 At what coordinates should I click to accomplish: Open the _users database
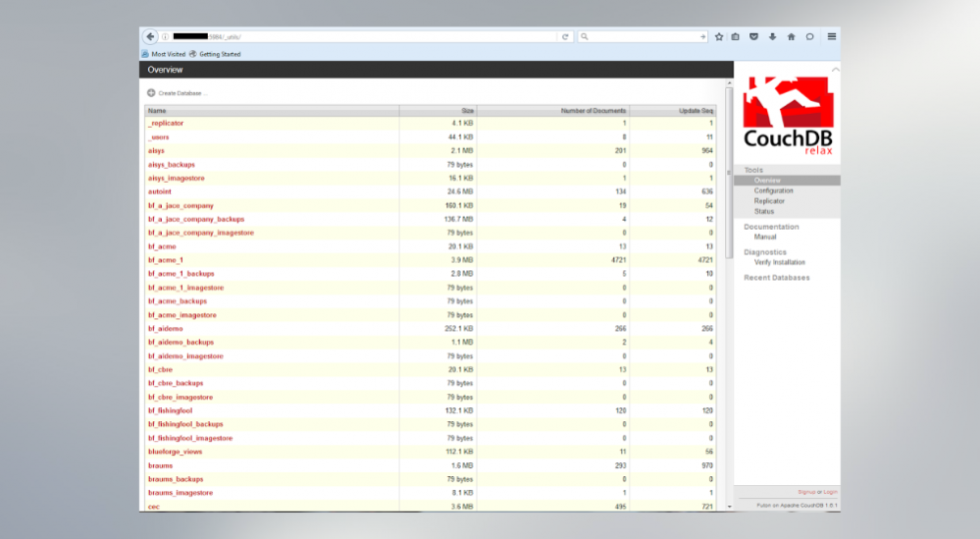(x=158, y=137)
